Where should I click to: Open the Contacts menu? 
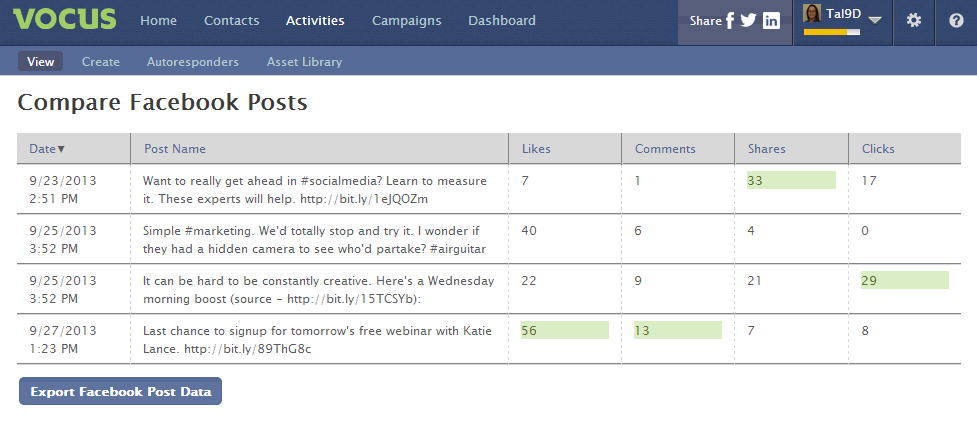coord(231,21)
